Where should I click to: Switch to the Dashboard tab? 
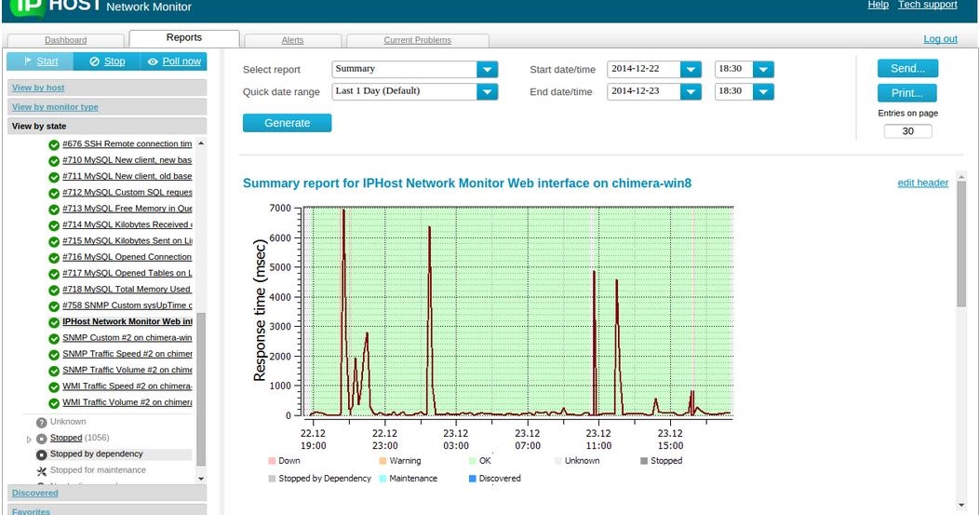pos(66,40)
